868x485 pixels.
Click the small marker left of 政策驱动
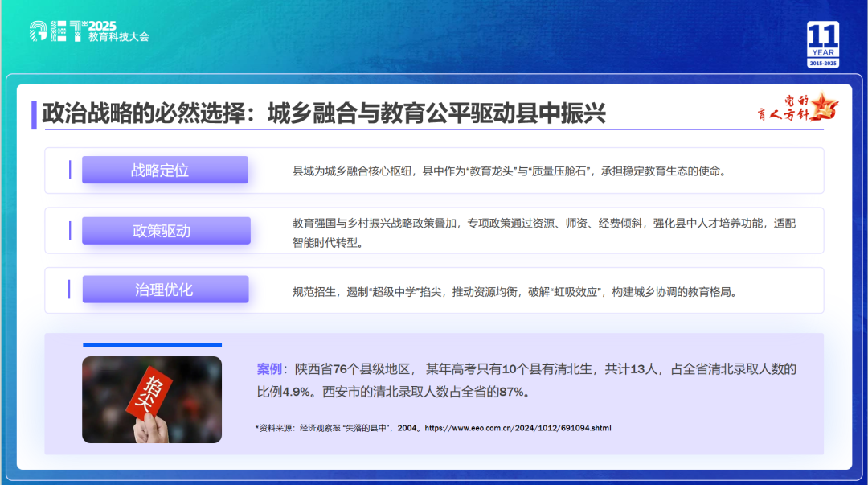70,231
